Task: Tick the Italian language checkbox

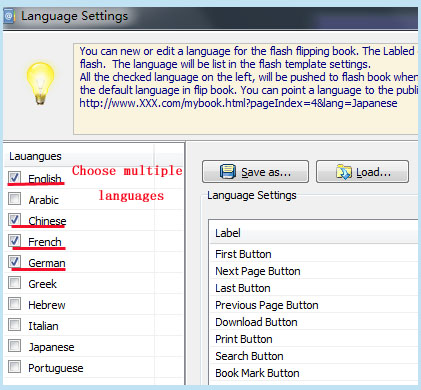Action: (x=14, y=325)
